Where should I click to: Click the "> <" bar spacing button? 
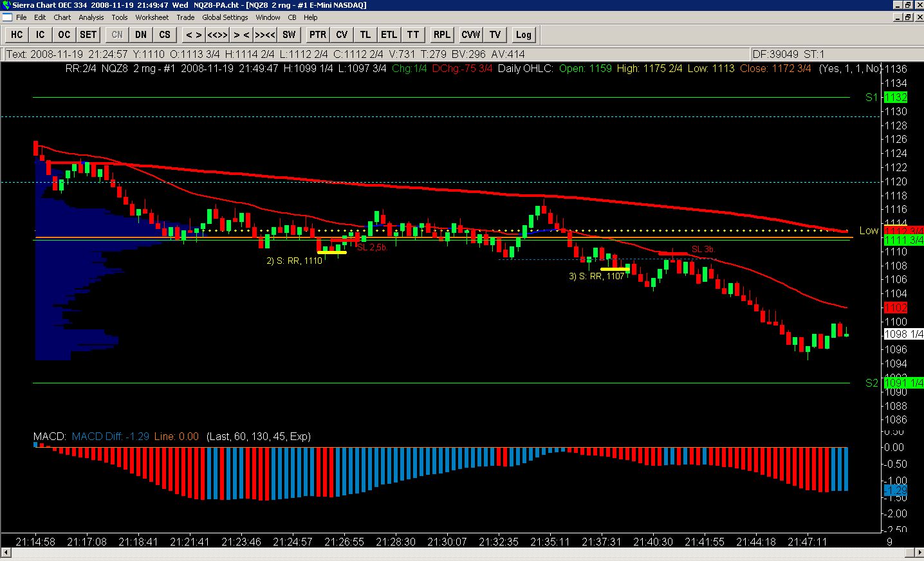click(x=241, y=35)
